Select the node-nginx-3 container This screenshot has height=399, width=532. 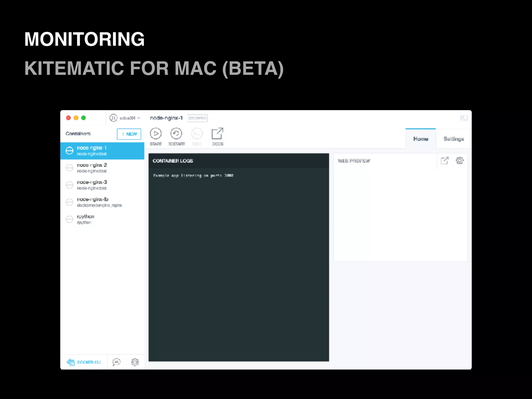pyautogui.click(x=102, y=185)
